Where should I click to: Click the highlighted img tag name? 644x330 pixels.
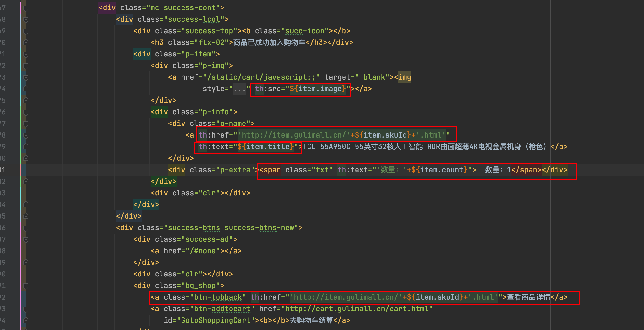coord(405,77)
